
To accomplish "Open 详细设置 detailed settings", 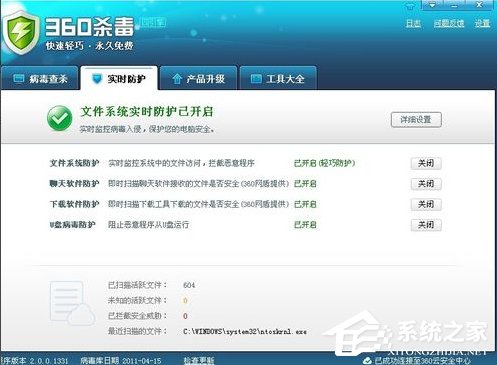I will pos(416,120).
